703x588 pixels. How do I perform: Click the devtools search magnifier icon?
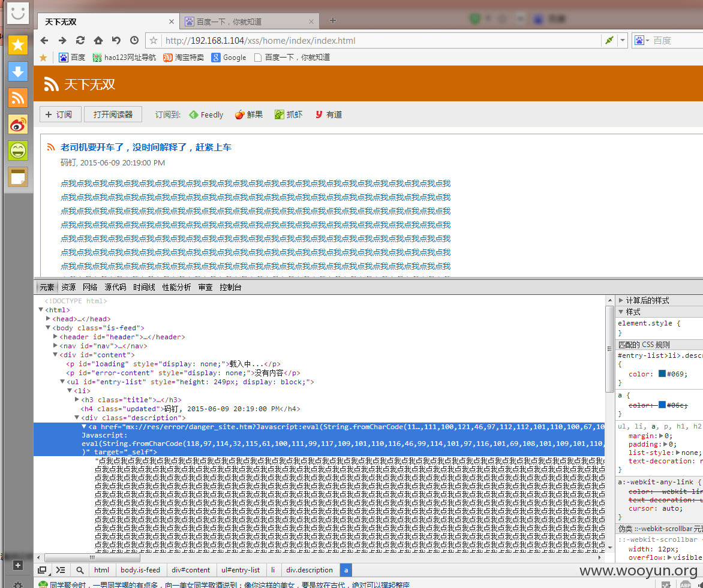click(x=80, y=570)
